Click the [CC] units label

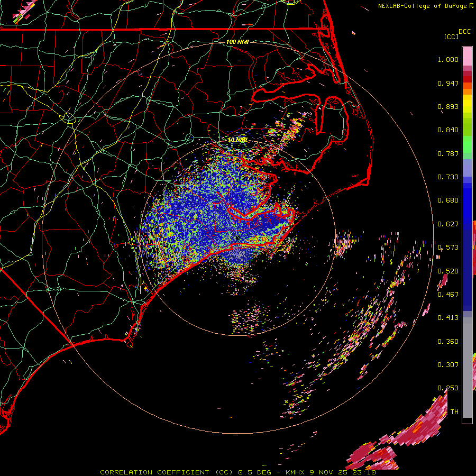tap(451, 36)
